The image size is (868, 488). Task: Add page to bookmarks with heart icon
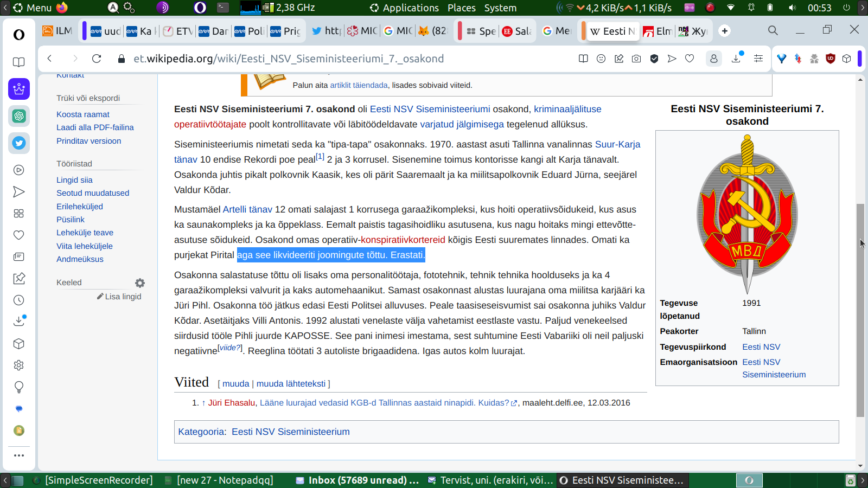pos(690,59)
